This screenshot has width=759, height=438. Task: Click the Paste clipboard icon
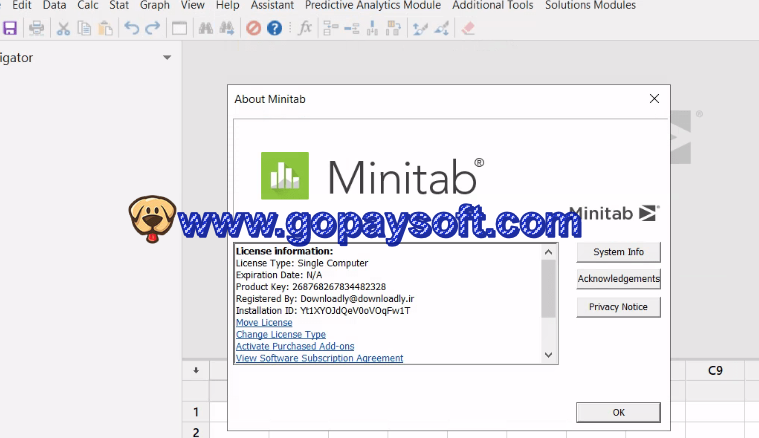pyautogui.click(x=105, y=28)
